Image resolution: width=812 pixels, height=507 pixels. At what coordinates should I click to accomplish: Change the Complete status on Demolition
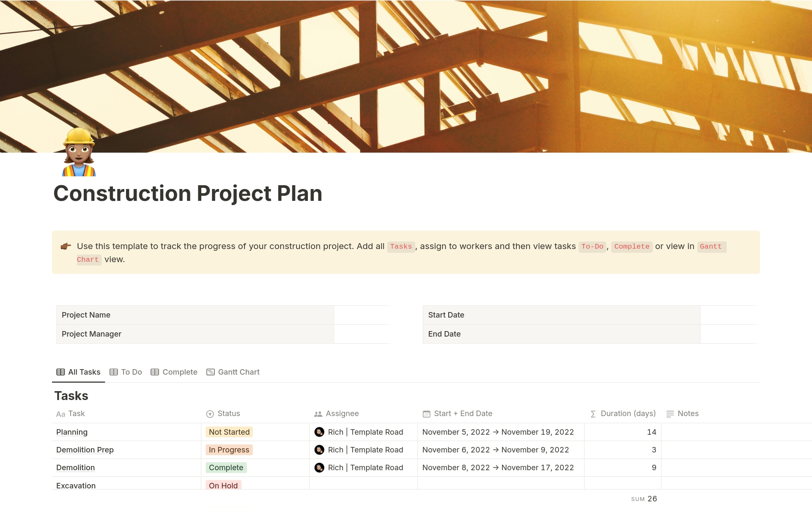[226, 467]
